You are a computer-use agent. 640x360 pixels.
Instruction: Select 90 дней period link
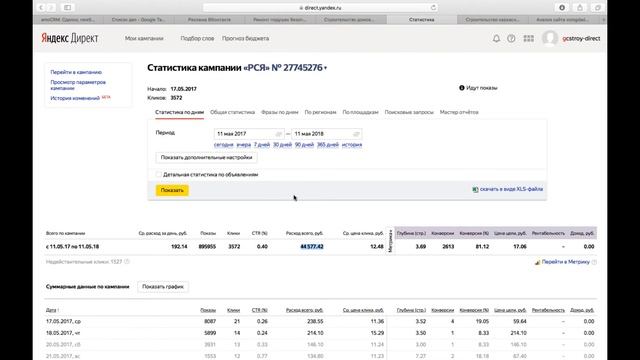point(304,145)
